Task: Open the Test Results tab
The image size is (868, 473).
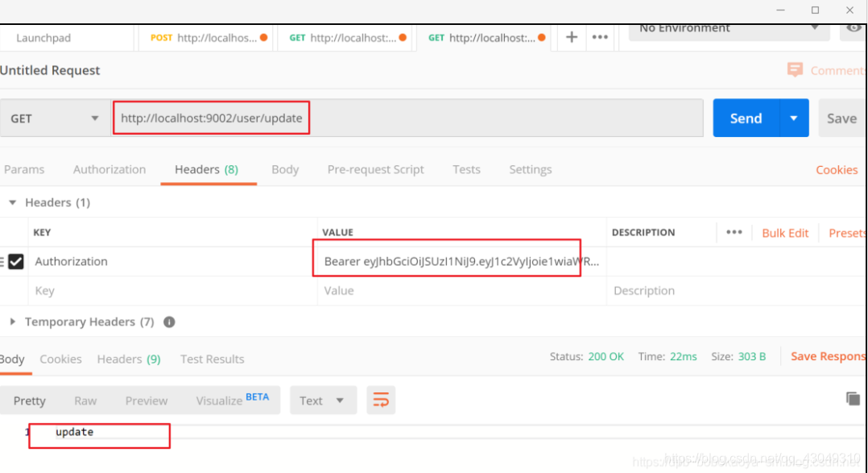Action: click(212, 359)
